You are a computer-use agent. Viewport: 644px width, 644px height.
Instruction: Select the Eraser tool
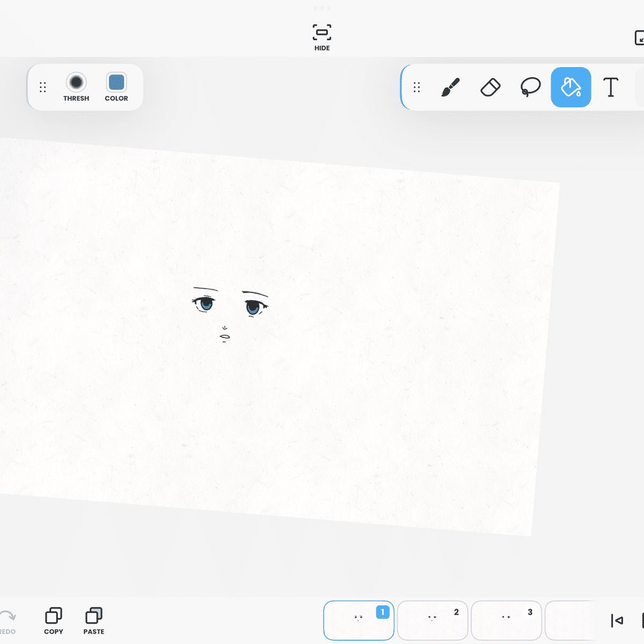tap(491, 87)
